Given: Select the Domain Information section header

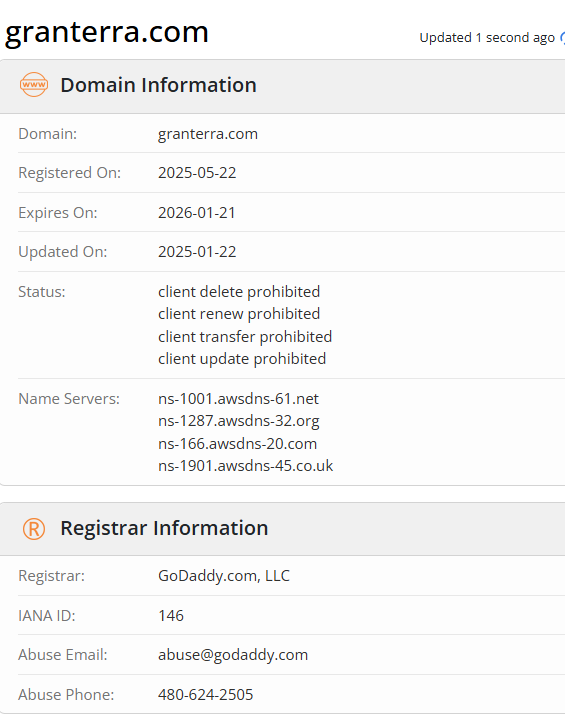Looking at the screenshot, I should pyautogui.click(x=158, y=85).
